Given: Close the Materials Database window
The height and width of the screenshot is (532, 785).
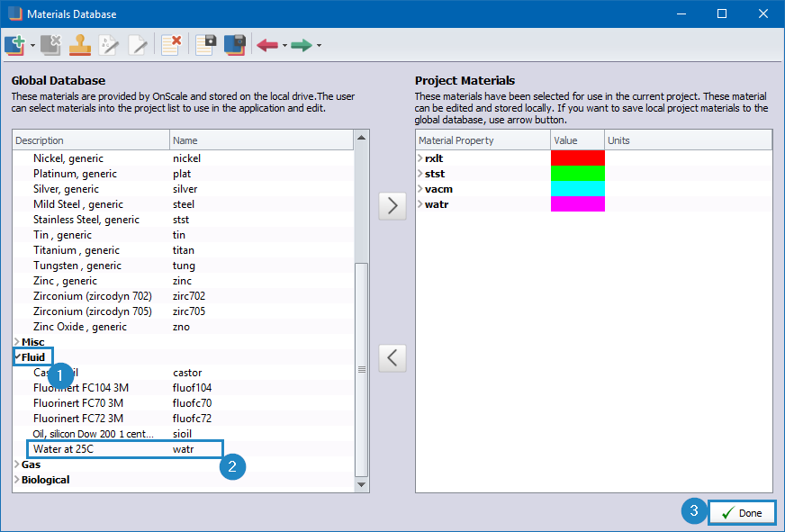Looking at the screenshot, I should [x=763, y=14].
